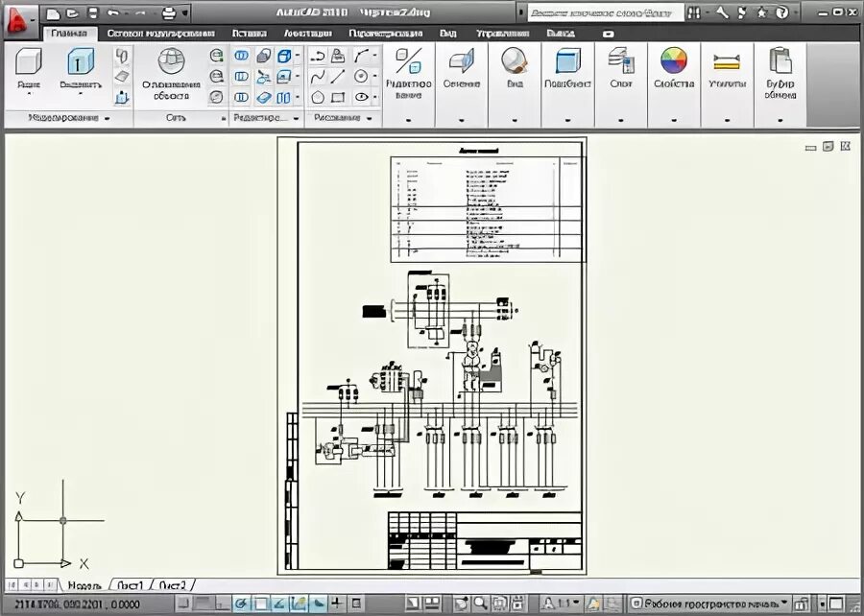Screen dimensions: 864x616
Task: Click the InfoCenter keyword search field
Action: click(x=606, y=12)
